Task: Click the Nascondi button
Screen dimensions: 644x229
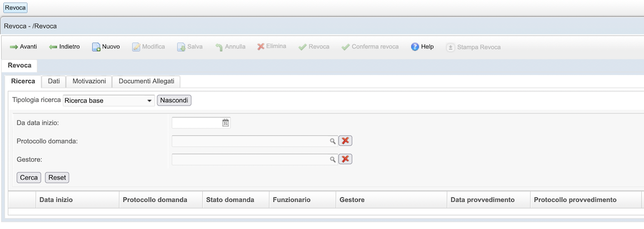Action: tap(174, 101)
